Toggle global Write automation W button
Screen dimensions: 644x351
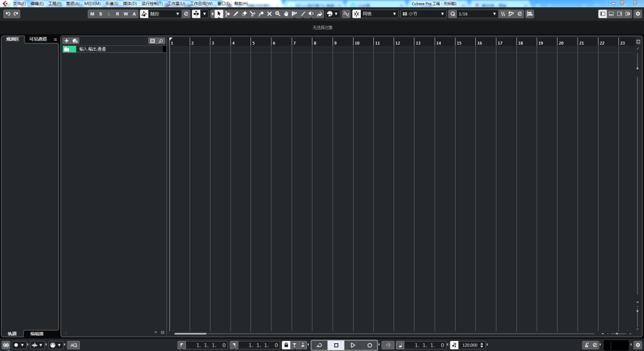click(126, 14)
